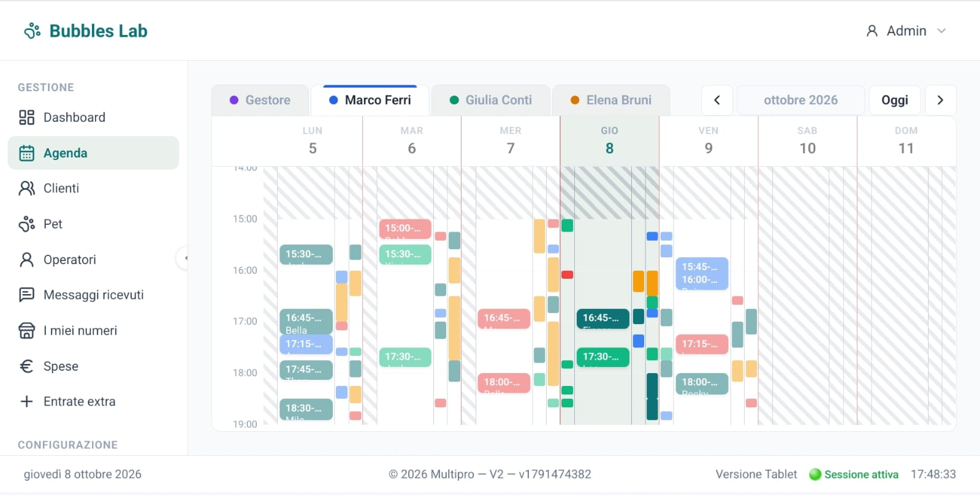
Task: Collapse the sidebar with arrow handle
Action: pyautogui.click(x=183, y=258)
